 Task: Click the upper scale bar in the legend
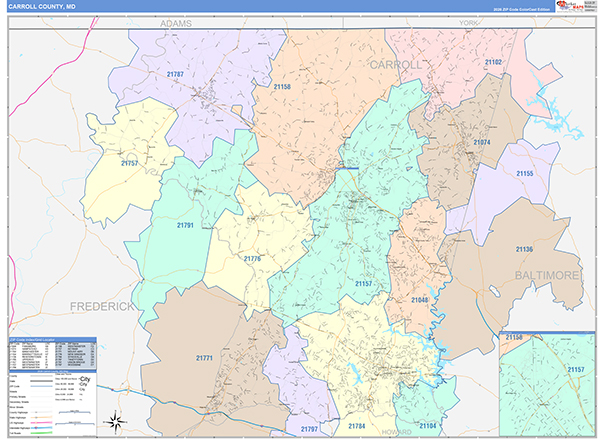tap(75, 412)
